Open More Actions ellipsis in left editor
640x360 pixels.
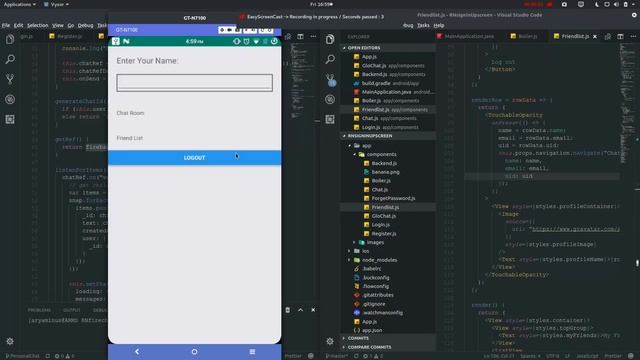pyautogui.click(x=313, y=36)
